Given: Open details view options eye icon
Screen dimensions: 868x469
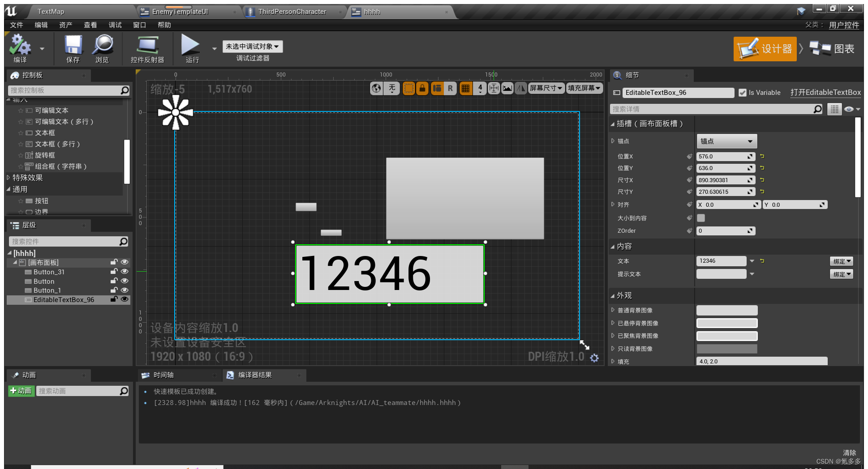Looking at the screenshot, I should click(851, 109).
